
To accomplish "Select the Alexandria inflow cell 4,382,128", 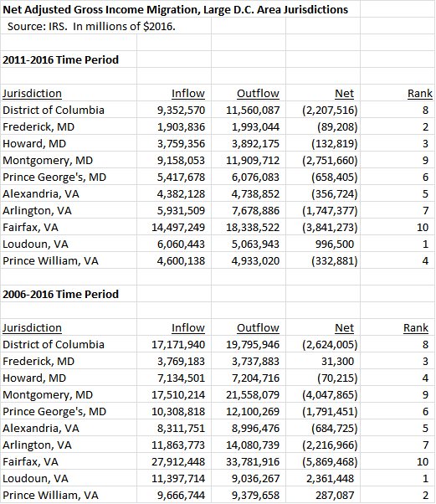I will 181,194.
